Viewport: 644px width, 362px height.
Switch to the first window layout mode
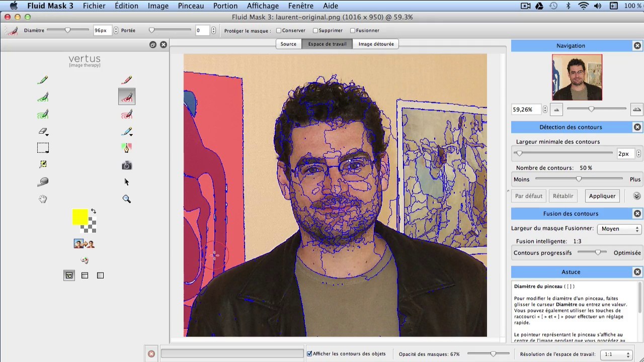(69, 276)
